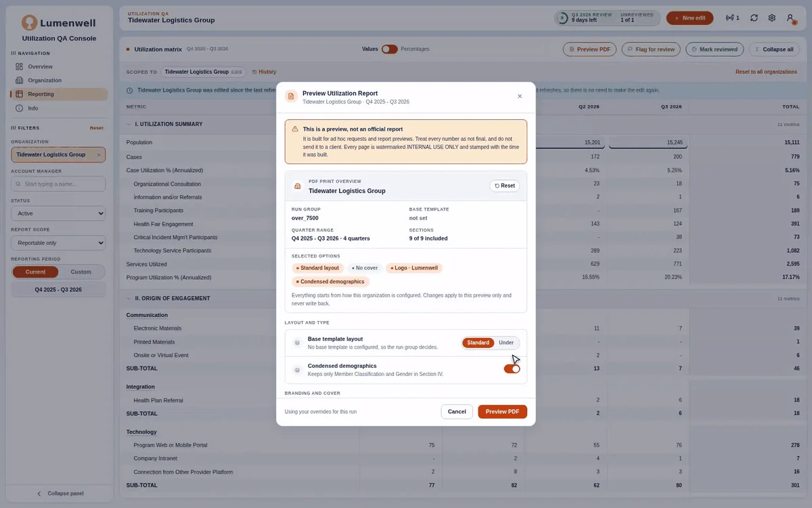Open the Info navigation item
812x508 pixels.
click(59, 108)
